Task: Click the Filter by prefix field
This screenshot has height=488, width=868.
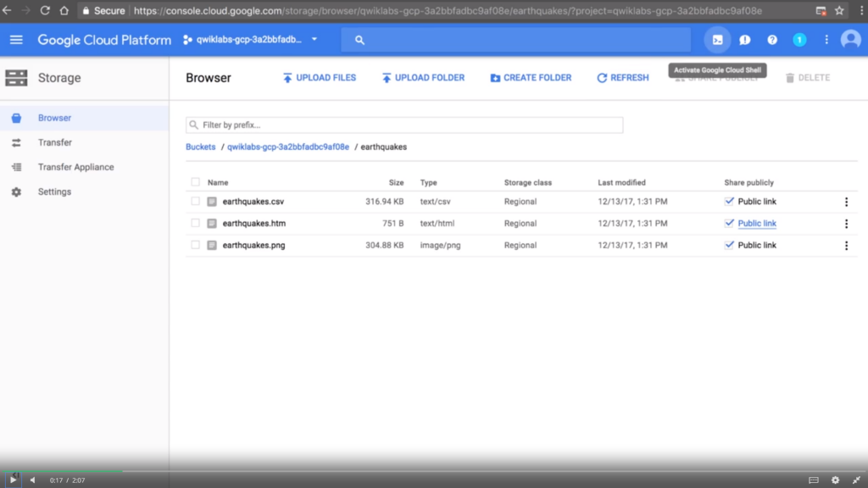Action: (404, 125)
